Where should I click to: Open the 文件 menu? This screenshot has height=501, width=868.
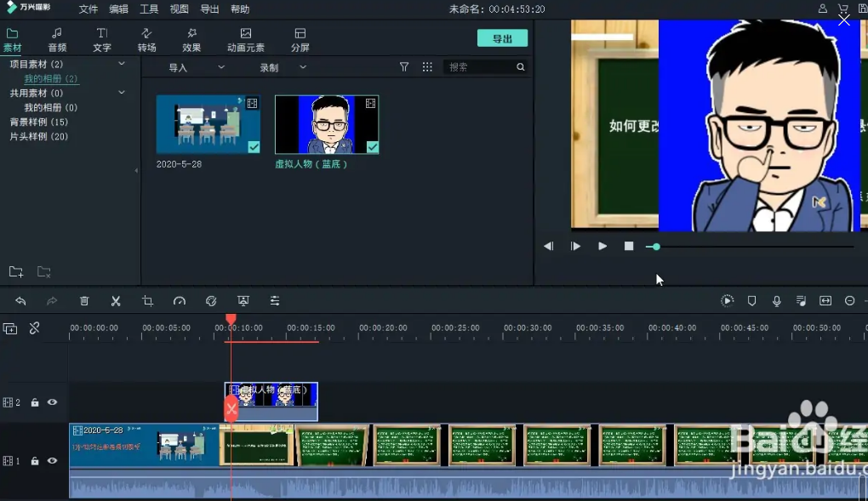point(89,9)
